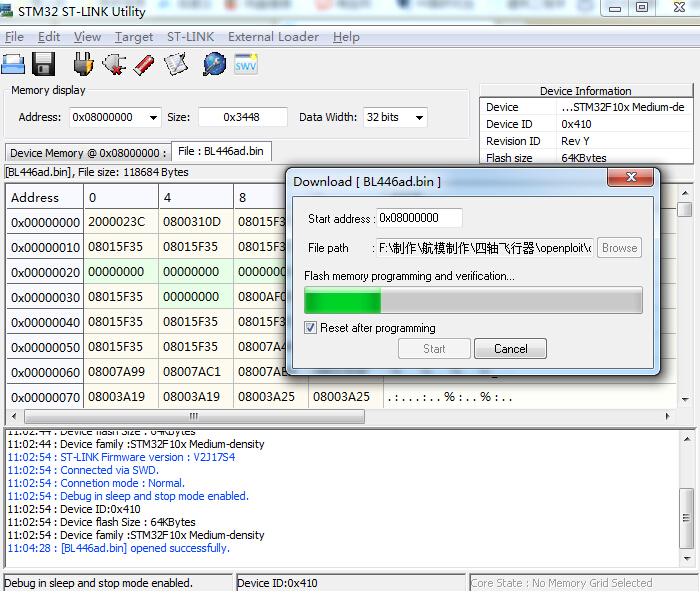Select cell 0800310D in memory grid

pos(196,221)
